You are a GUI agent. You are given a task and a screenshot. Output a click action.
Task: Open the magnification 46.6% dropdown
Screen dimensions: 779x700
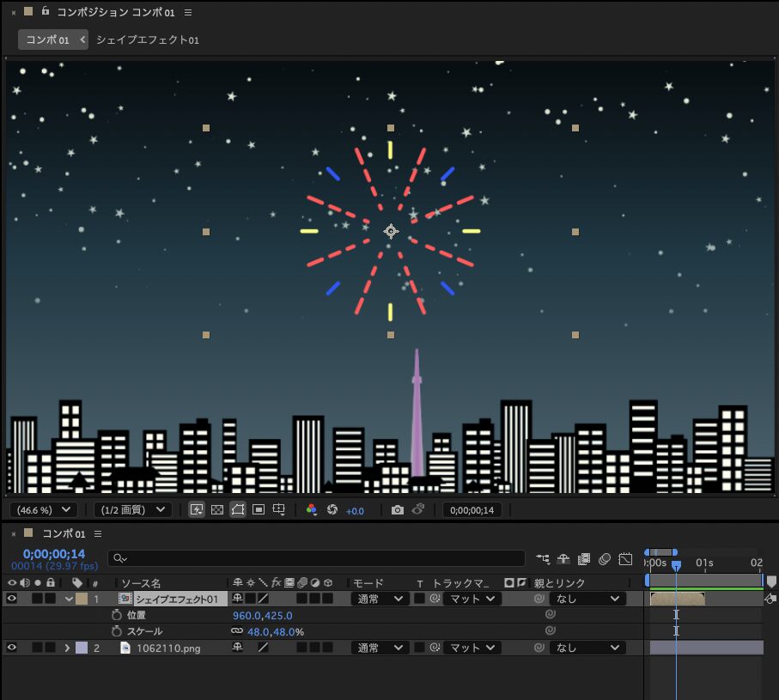[44, 509]
